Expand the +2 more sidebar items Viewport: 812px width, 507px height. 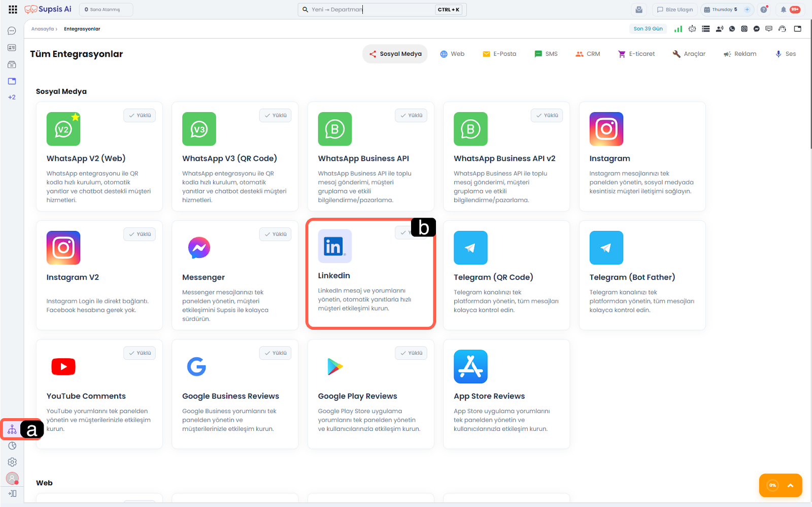tap(12, 97)
